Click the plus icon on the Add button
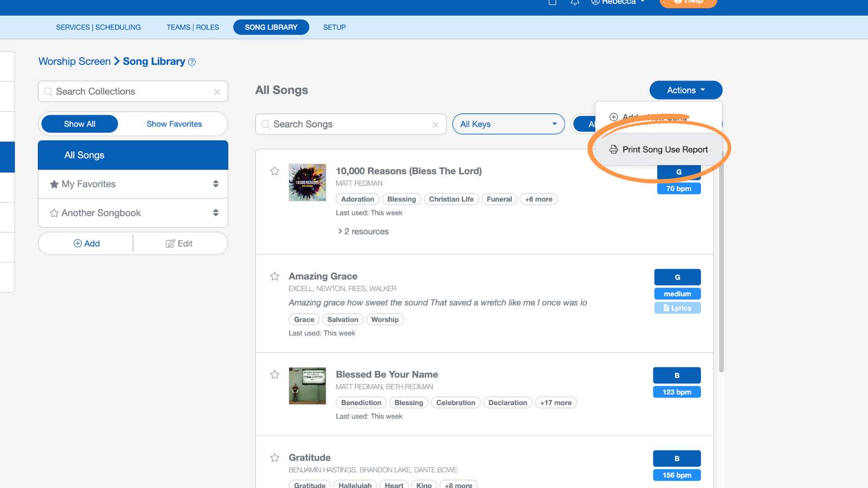Screen dimensions: 868x488 pyautogui.click(x=78, y=243)
